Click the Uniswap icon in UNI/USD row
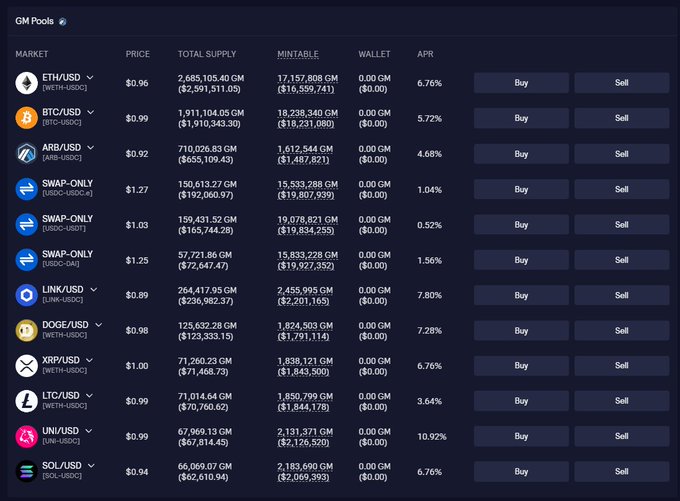 pos(26,436)
